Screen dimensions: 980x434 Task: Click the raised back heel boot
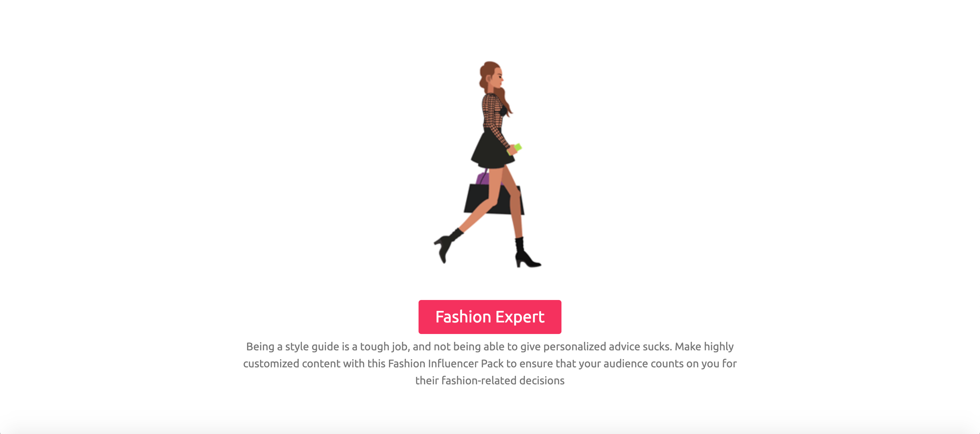pos(448,245)
